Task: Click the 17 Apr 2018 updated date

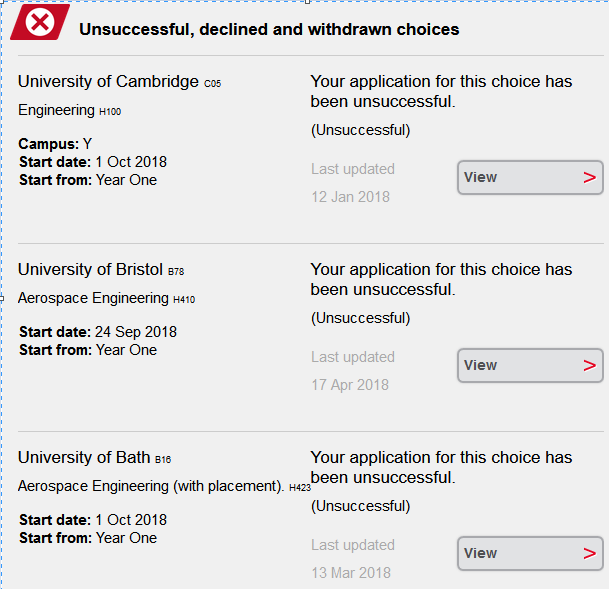Action: point(350,385)
